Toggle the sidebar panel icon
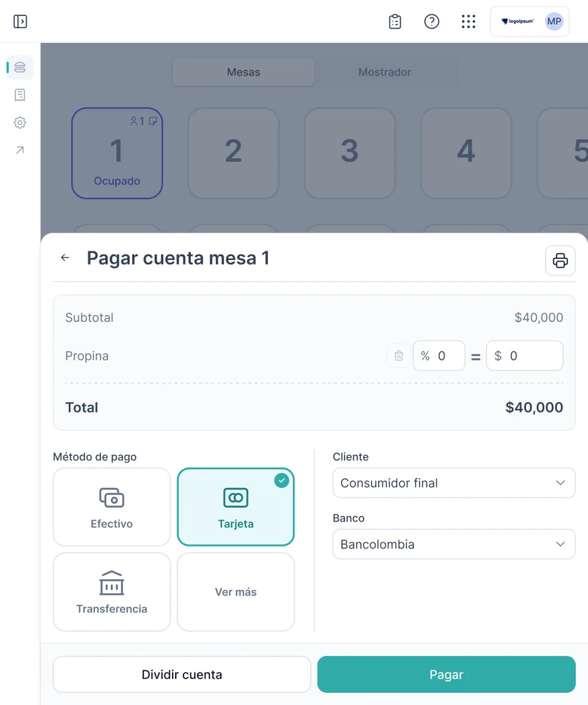The image size is (588, 705). click(x=20, y=21)
